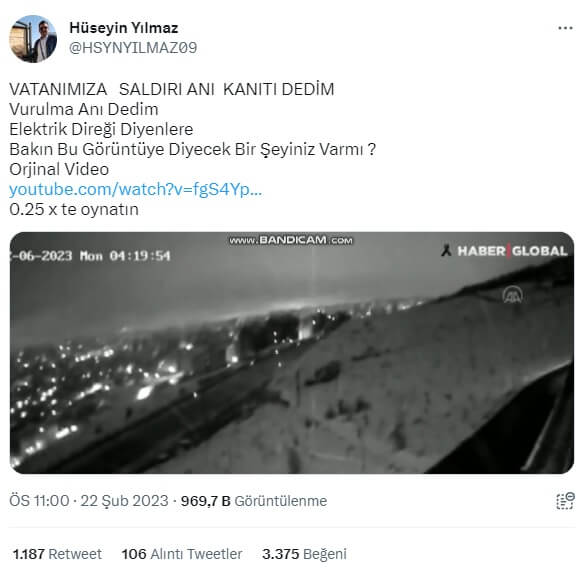Screen dimensions: 588x572
Task: Show the 3.375 Beğeni list
Action: [304, 554]
